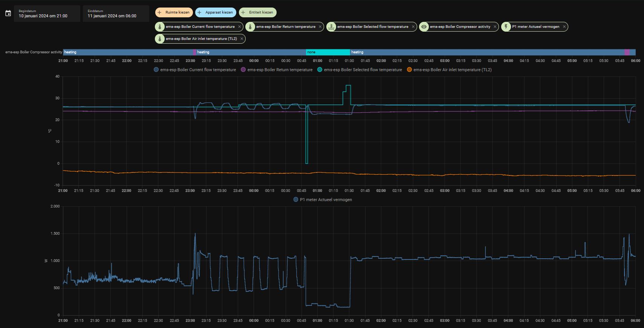Open the Apparaat kiezen picker
Viewport: 644px width, 328px height.
pyautogui.click(x=216, y=12)
